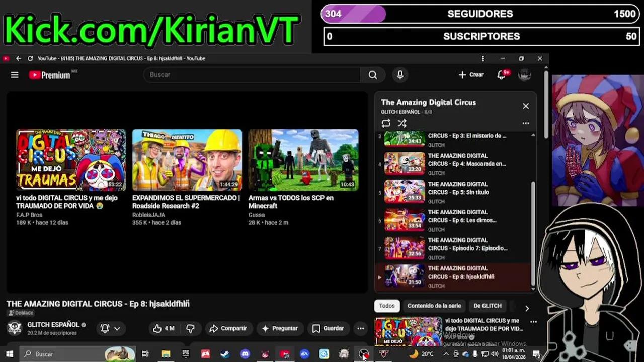Show hidden system tray icons

pos(446,354)
